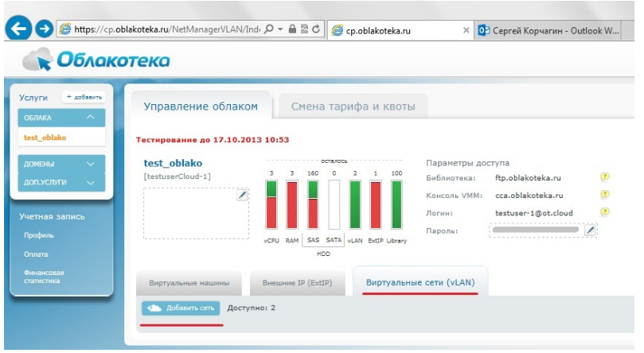Open Финансовая статистика link

coord(44,277)
